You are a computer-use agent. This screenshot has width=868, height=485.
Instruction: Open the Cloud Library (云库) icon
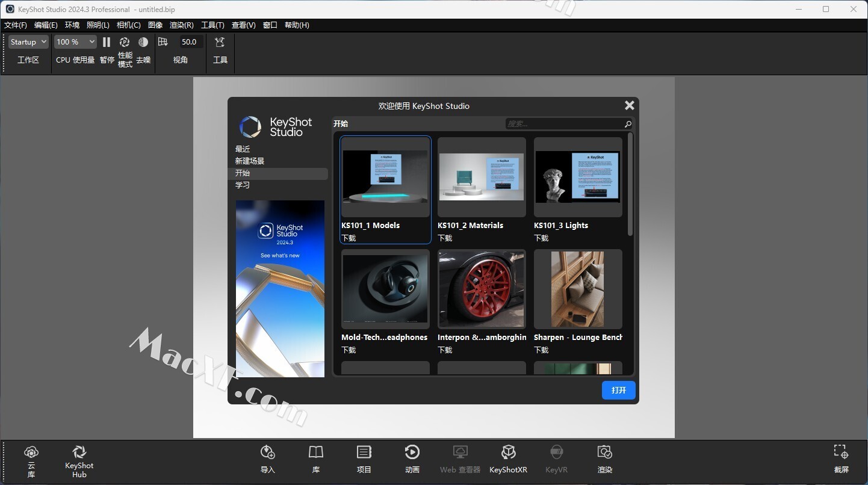31,452
